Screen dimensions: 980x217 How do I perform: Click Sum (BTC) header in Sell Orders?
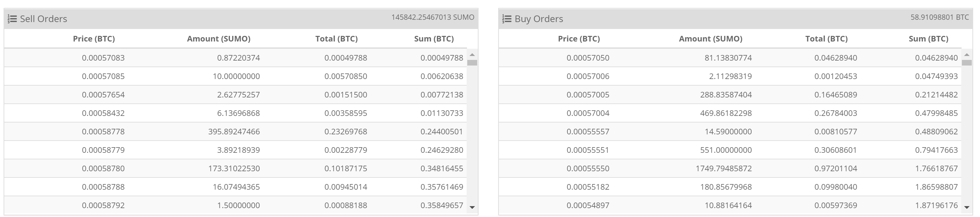434,39
